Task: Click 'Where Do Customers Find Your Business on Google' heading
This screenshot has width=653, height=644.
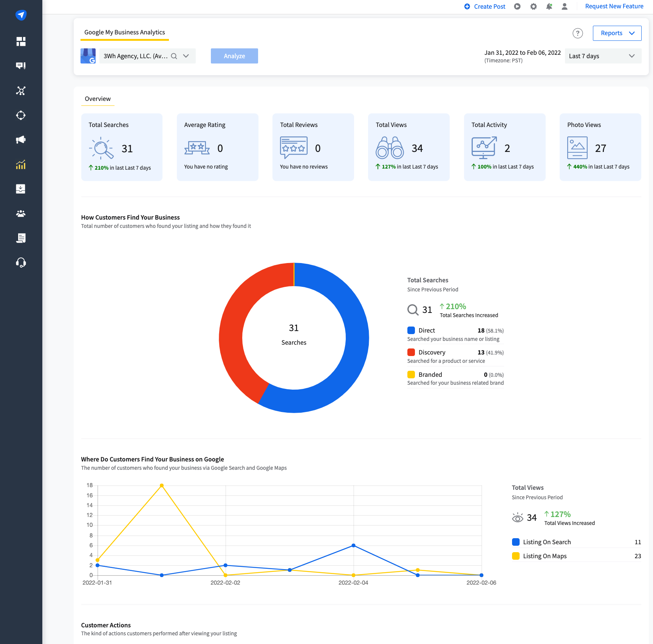Action: click(152, 459)
